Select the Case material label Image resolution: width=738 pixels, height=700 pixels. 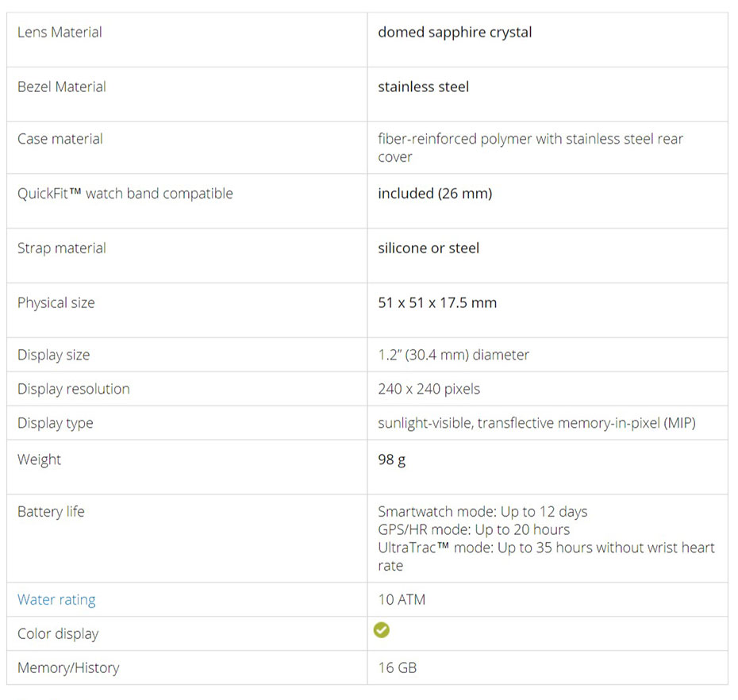60,139
